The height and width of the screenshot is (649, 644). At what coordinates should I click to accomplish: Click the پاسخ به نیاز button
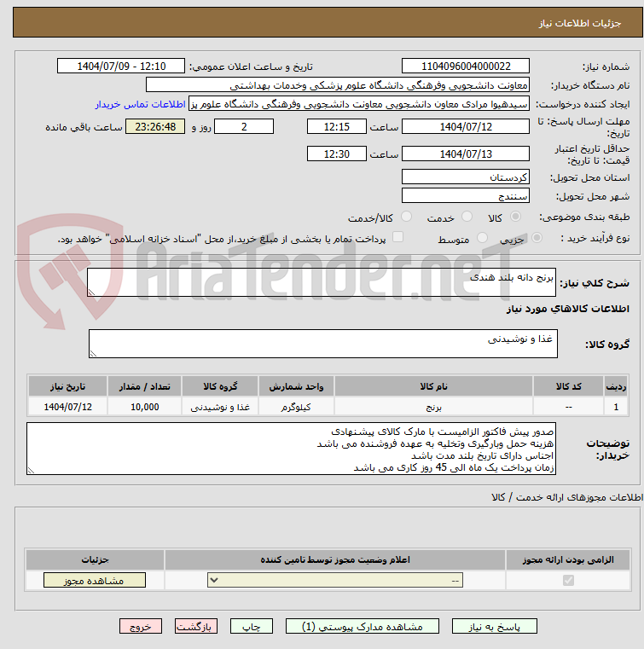[x=494, y=626]
